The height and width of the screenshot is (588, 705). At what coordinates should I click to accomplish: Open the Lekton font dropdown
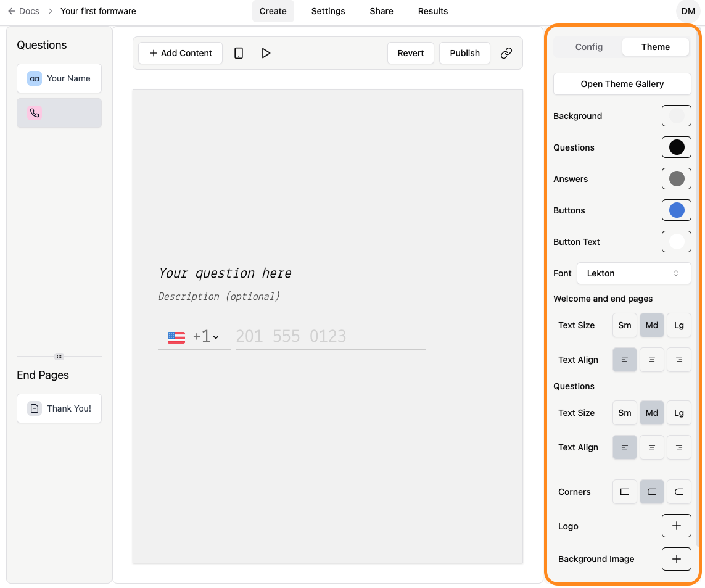[633, 273]
